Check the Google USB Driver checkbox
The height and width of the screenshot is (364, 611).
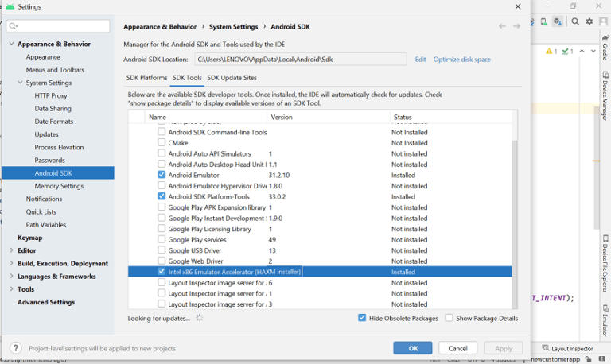(x=162, y=250)
